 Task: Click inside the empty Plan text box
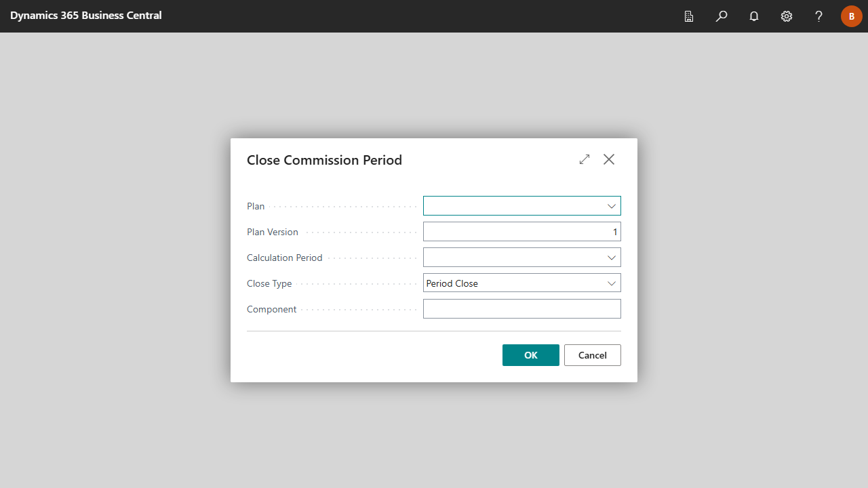pos(513,206)
